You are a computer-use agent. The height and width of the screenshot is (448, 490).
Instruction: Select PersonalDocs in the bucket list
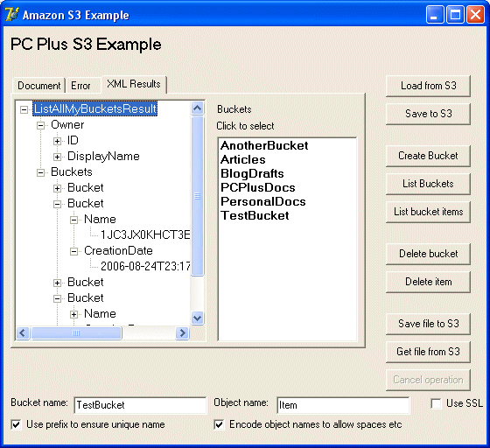pos(263,201)
